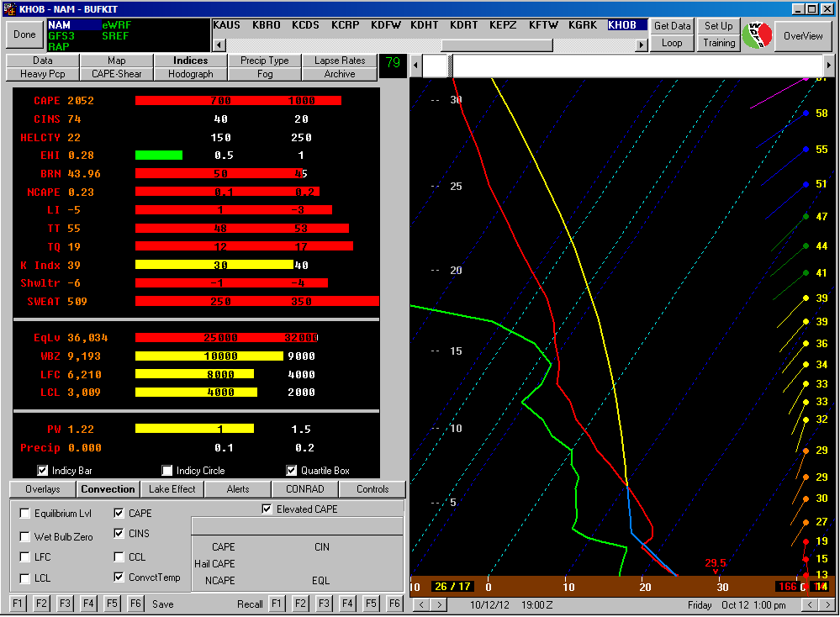This screenshot has width=840, height=617.
Task: Open the Precip Type tab
Action: [265, 61]
